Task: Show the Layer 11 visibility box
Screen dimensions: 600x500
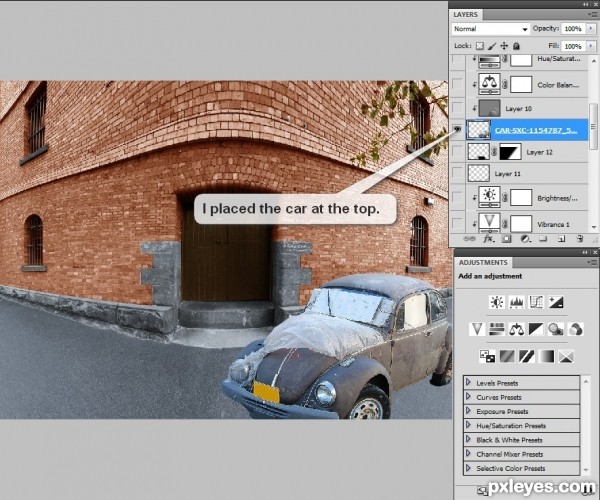Action: (x=457, y=173)
